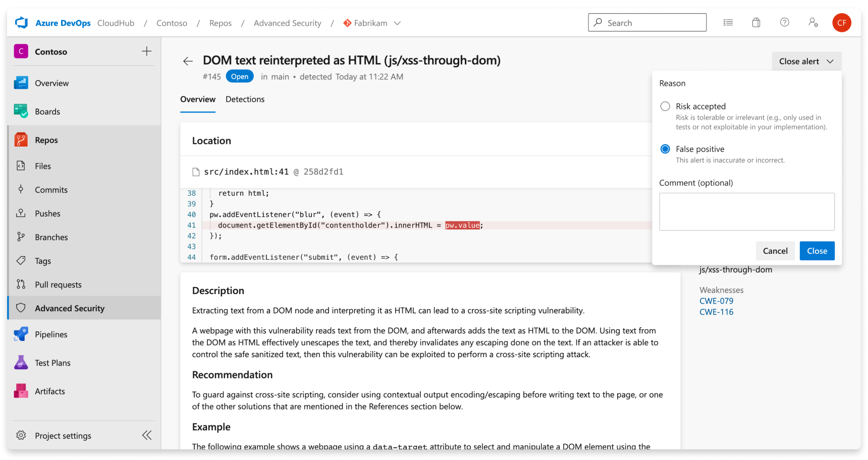Click the Contoso breadcrumb link
This screenshot has height=460, width=868.
click(172, 23)
